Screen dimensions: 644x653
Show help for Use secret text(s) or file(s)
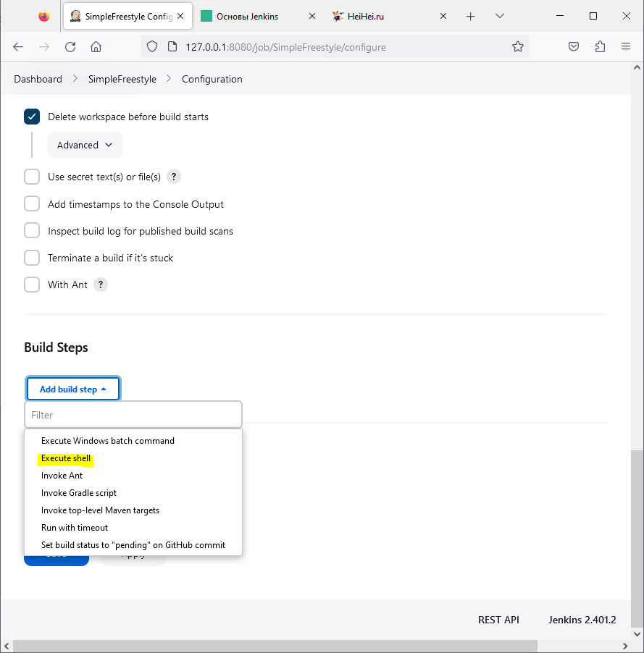(x=174, y=177)
